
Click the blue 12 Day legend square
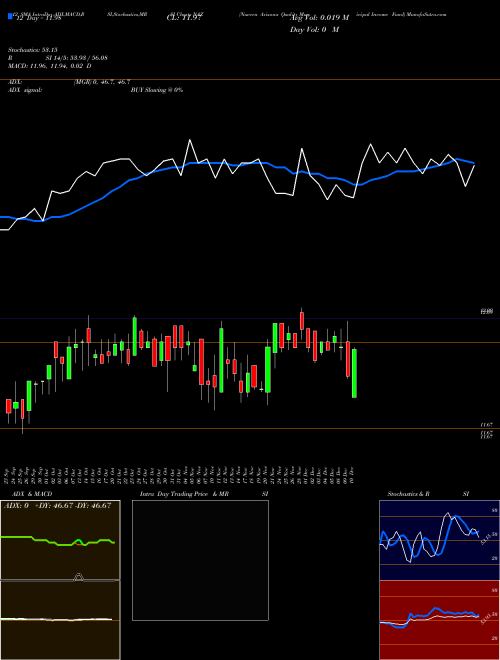tap(10, 16)
